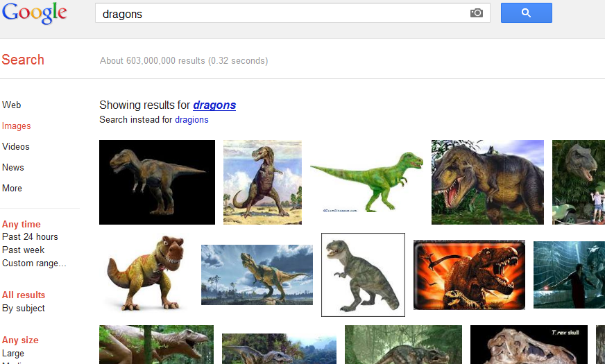Search instead for dragions link
The width and height of the screenshot is (605, 364).
tap(191, 120)
